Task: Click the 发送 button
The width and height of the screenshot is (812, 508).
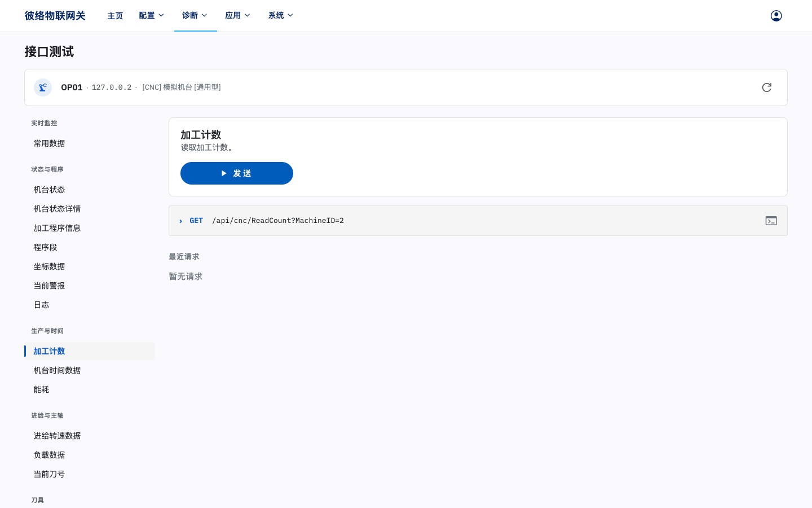Action: pos(237,173)
